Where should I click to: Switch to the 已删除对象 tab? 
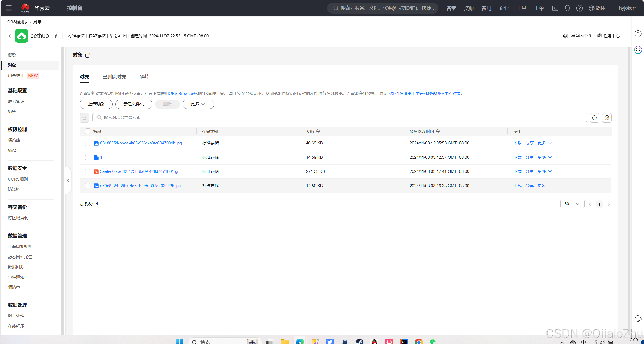(114, 77)
